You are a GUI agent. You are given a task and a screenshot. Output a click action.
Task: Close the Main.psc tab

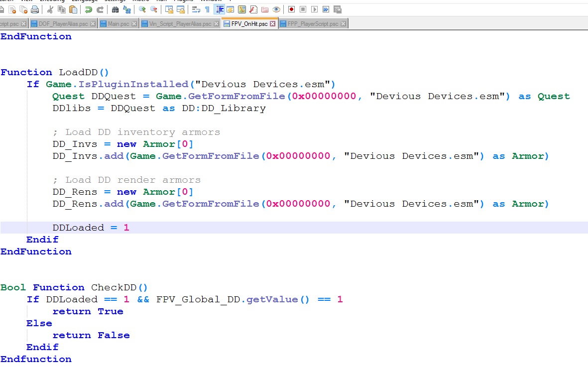(134, 23)
